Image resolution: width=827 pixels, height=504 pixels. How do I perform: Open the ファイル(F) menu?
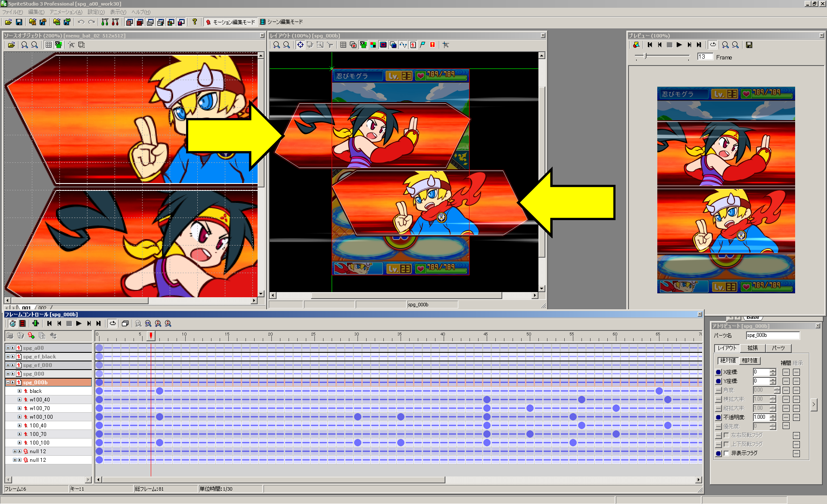[12, 12]
